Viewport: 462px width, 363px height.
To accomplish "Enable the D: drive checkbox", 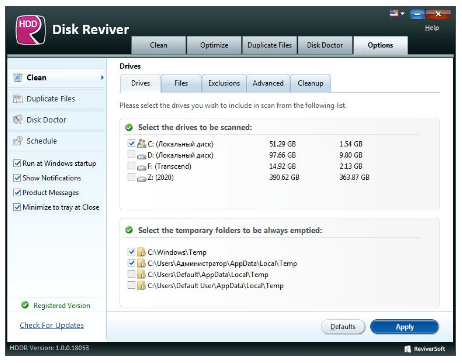I will coord(131,154).
